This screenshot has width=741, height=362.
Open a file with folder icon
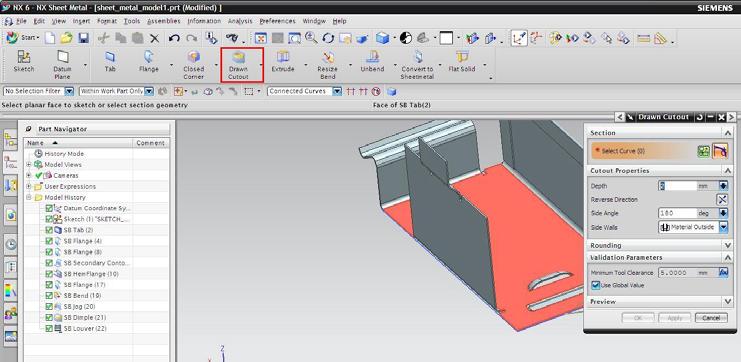point(66,38)
